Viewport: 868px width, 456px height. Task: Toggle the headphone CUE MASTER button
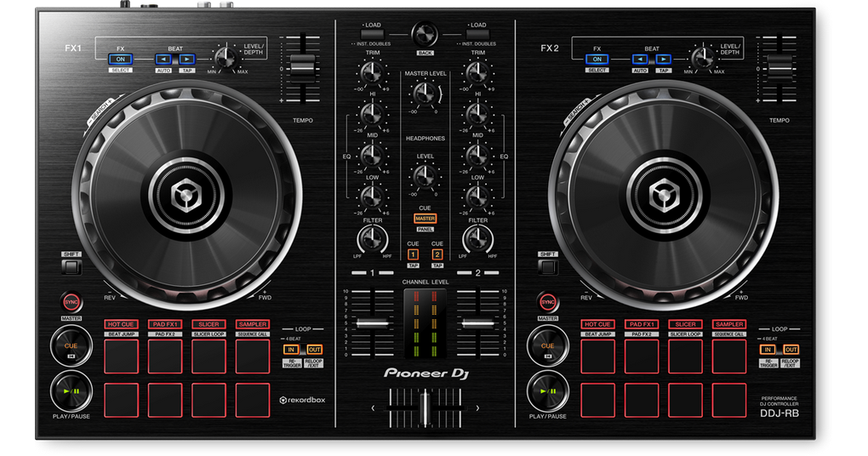[425, 219]
